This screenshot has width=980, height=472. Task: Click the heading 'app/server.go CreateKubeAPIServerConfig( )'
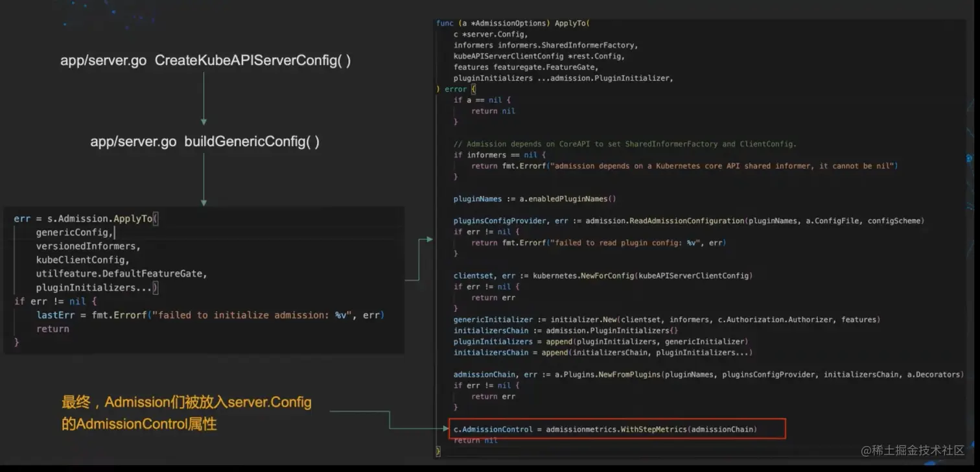(x=205, y=61)
